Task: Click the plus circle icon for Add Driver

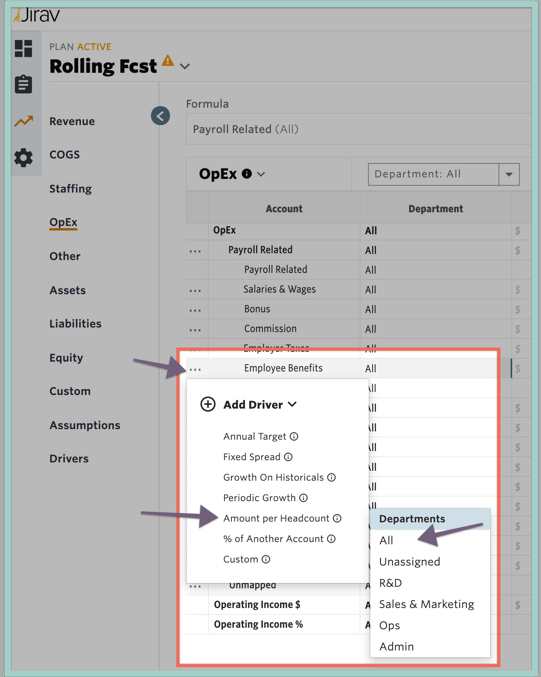Action: [208, 404]
